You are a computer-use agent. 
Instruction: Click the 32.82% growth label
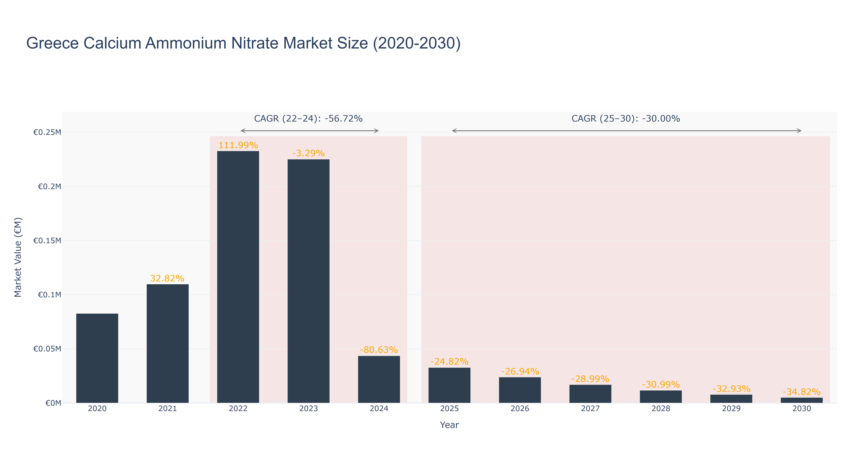[167, 278]
